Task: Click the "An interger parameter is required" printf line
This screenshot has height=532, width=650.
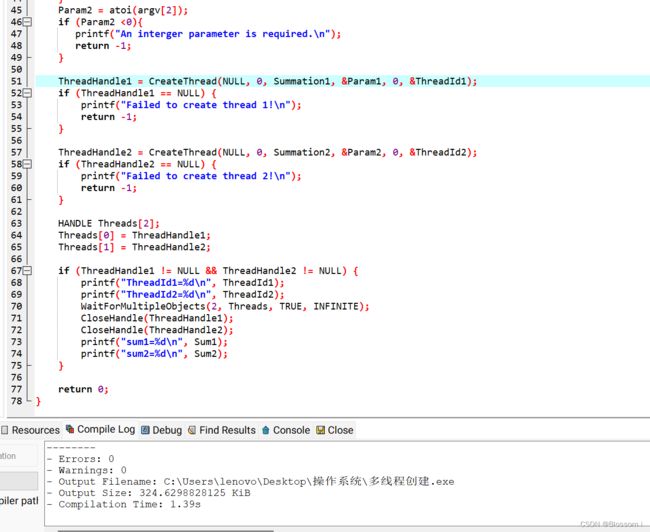Action: [208, 34]
